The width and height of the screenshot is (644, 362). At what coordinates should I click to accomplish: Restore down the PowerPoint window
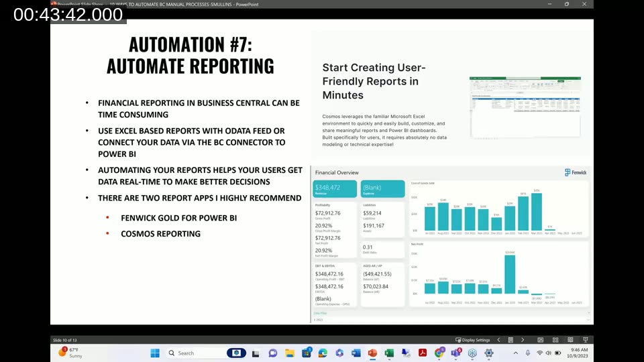pyautogui.click(x=566, y=4)
